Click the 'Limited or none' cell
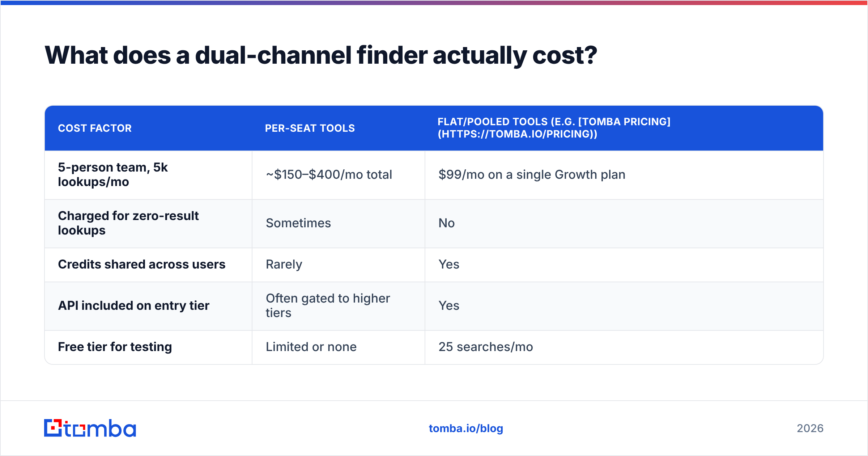Viewport: 868px width, 456px height. click(339, 347)
